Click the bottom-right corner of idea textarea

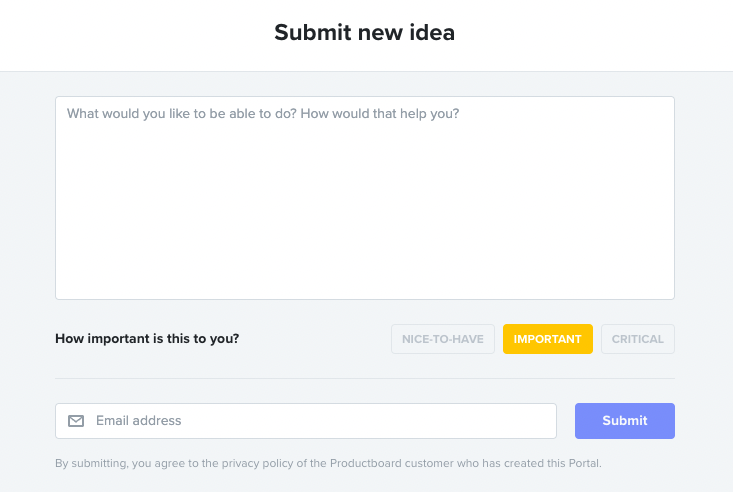click(671, 297)
